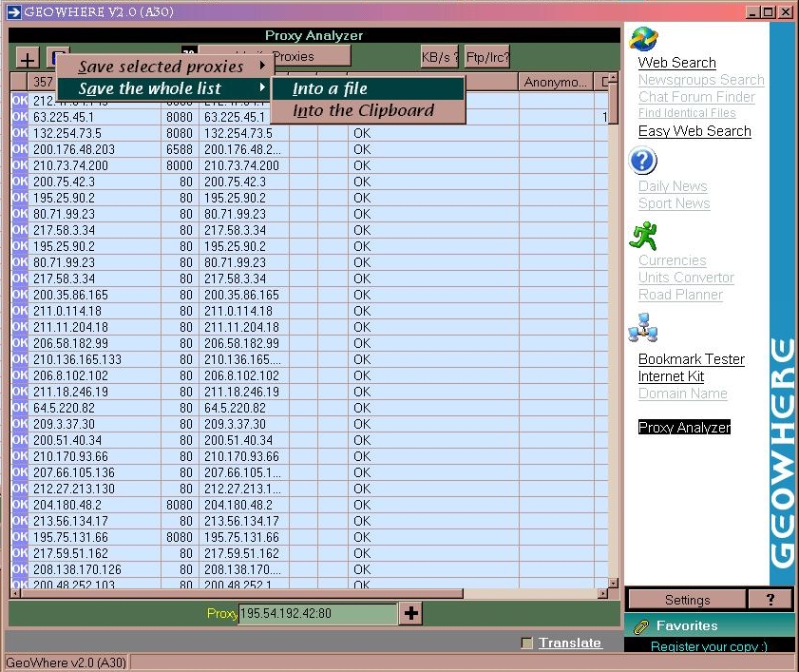Image resolution: width=799 pixels, height=672 pixels.
Task: Click the OK status icon for 200.75.42.3
Action: (19, 182)
